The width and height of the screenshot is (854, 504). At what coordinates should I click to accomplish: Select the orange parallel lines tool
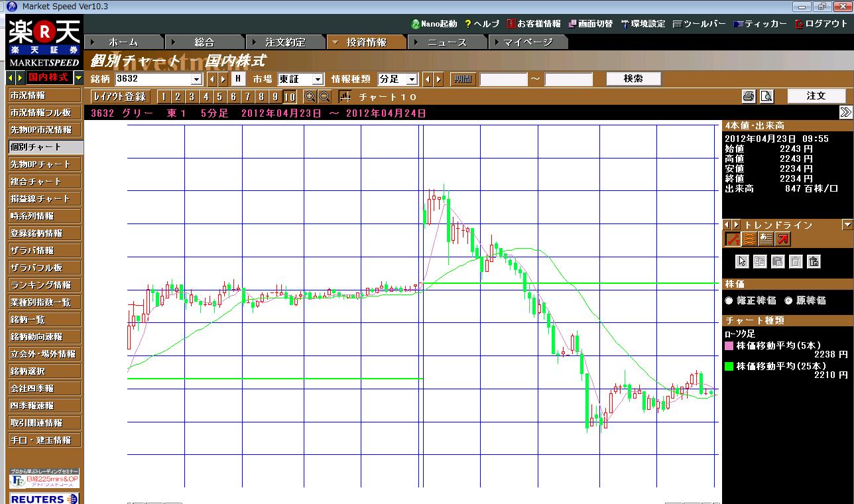(749, 239)
